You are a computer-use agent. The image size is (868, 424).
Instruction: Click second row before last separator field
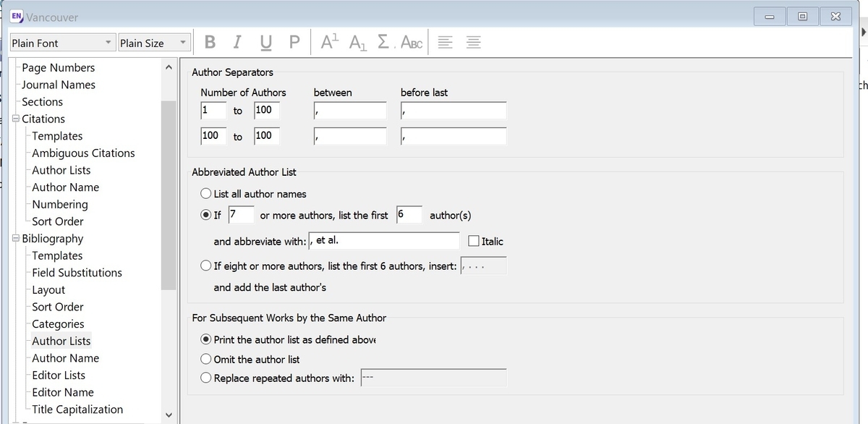pos(454,136)
